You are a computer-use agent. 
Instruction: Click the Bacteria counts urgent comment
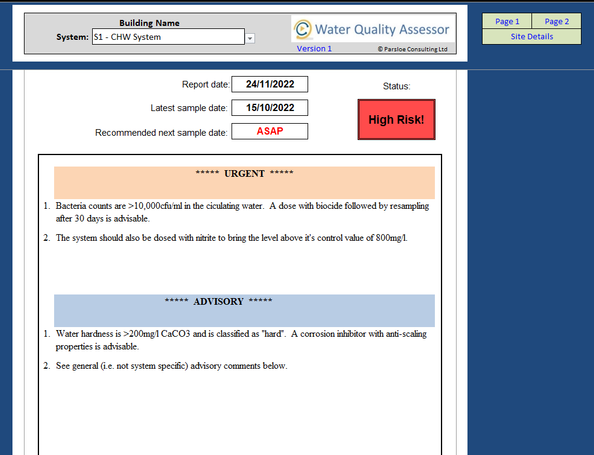point(242,212)
